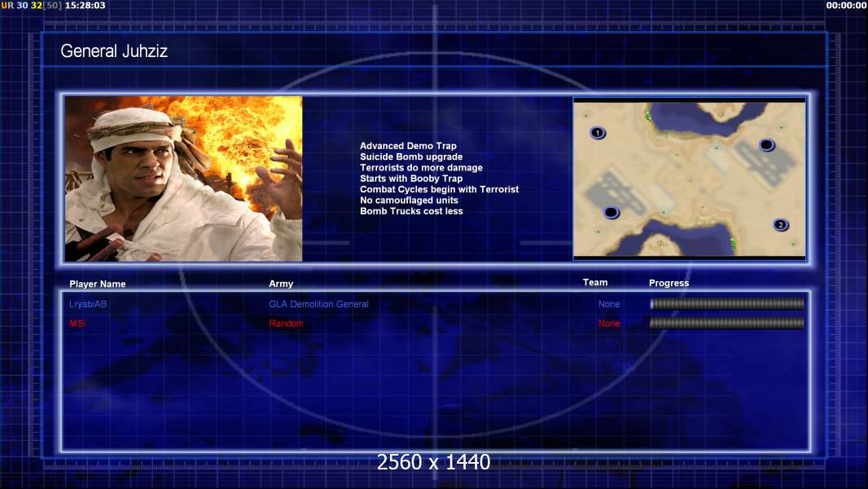Click the empty start spot above marker 2
The width and height of the screenshot is (868, 489).
pos(766,145)
